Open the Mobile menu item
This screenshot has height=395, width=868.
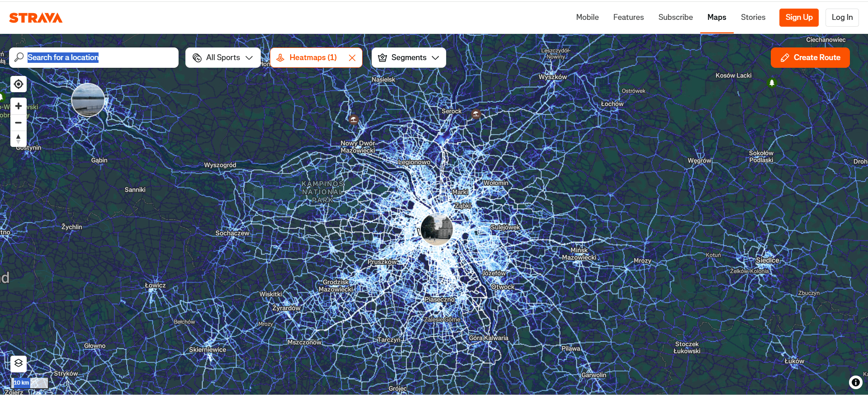pyautogui.click(x=587, y=17)
